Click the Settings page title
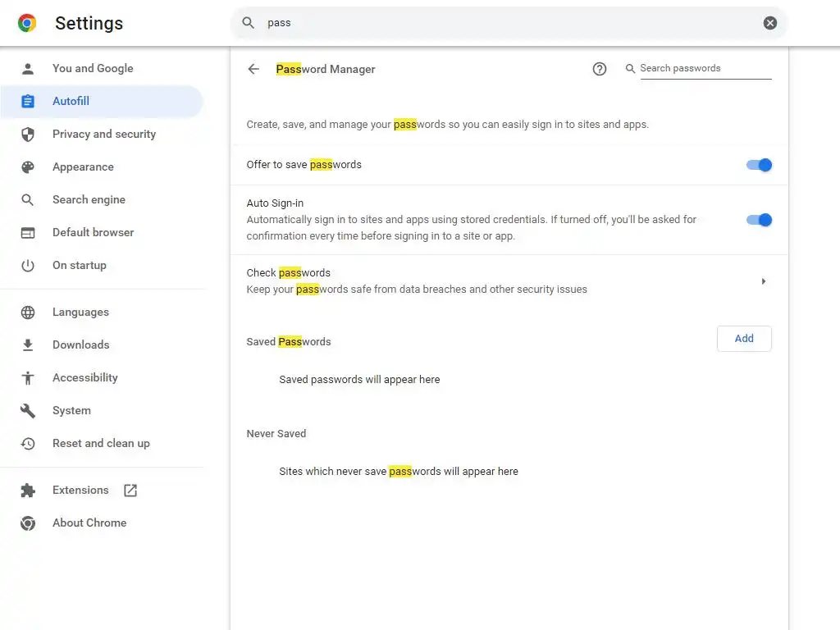The image size is (840, 630). coord(89,23)
